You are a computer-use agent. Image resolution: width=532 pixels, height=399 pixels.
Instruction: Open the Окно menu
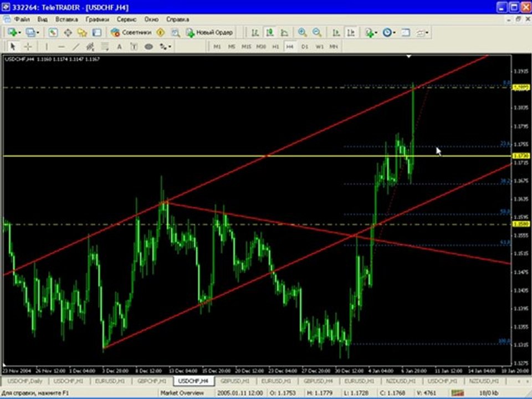click(x=151, y=19)
